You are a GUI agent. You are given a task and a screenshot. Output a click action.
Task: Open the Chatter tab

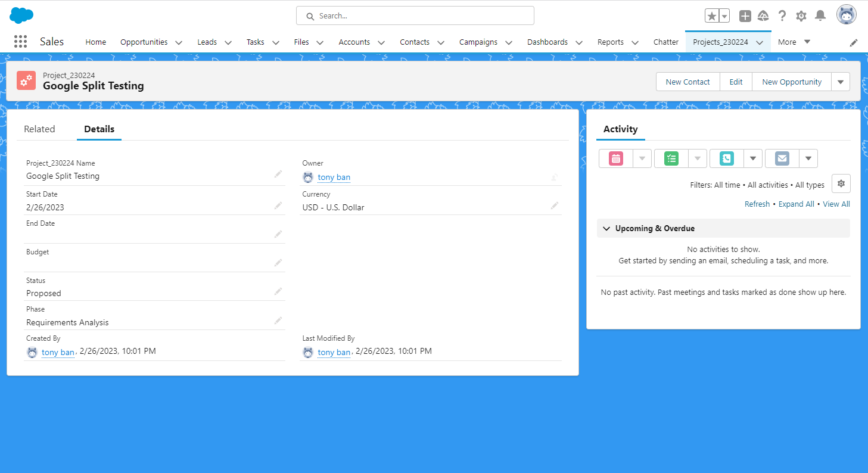click(x=666, y=42)
